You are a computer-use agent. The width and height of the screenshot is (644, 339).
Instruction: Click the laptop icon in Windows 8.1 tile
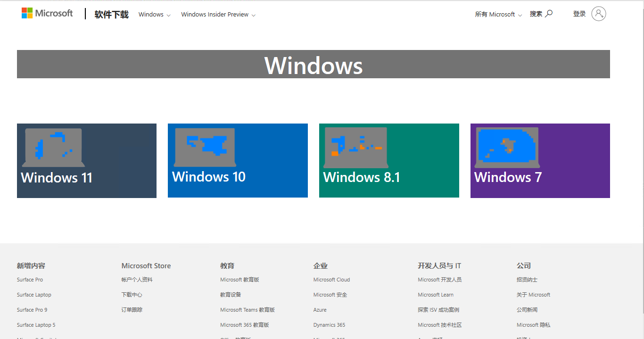click(x=356, y=147)
